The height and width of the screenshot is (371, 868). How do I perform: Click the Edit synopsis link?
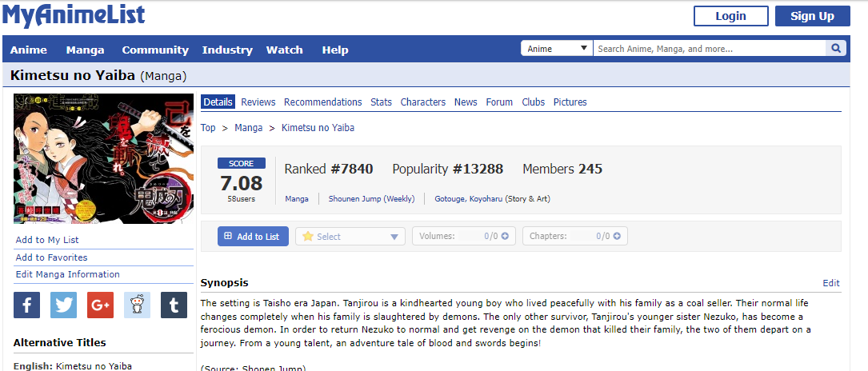pyautogui.click(x=831, y=283)
